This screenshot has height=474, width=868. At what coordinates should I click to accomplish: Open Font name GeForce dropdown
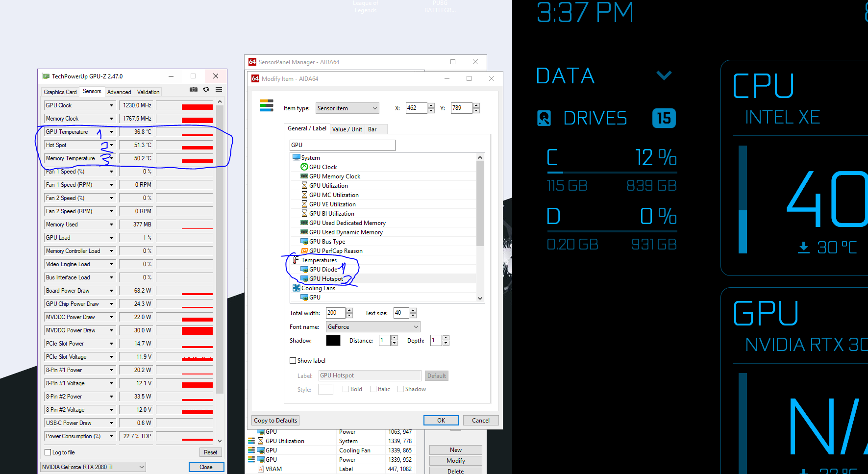point(373,327)
